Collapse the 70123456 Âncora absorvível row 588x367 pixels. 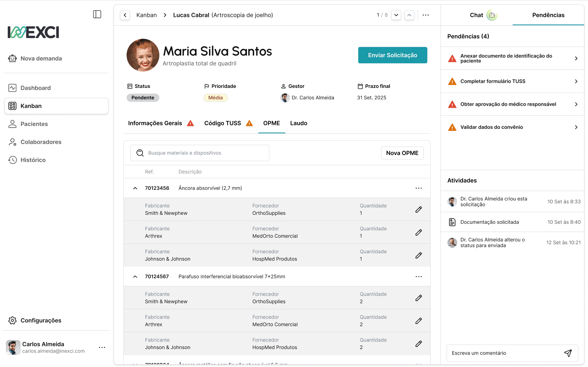[135, 188]
